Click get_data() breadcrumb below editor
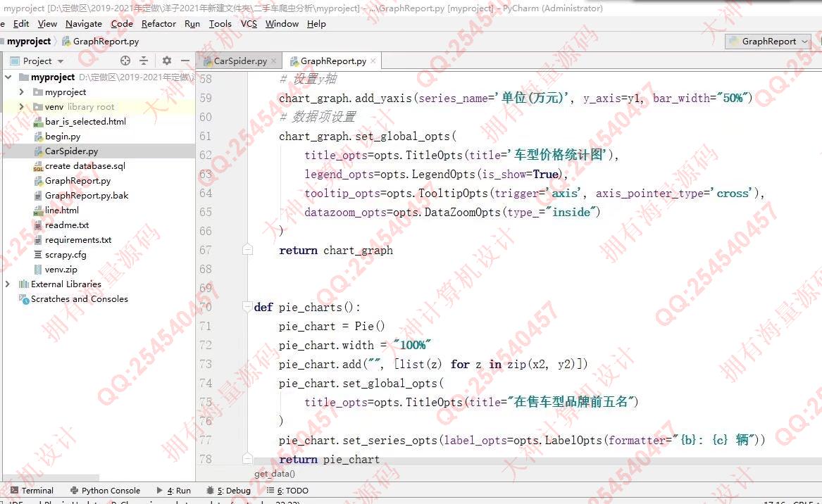 (275, 474)
